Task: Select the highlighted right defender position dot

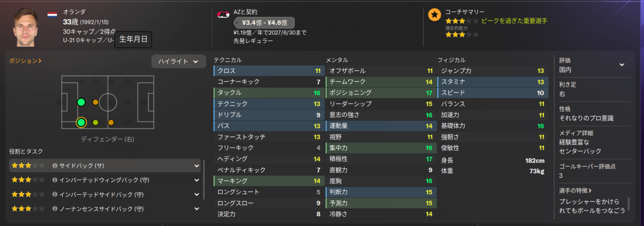Action: pos(81,123)
